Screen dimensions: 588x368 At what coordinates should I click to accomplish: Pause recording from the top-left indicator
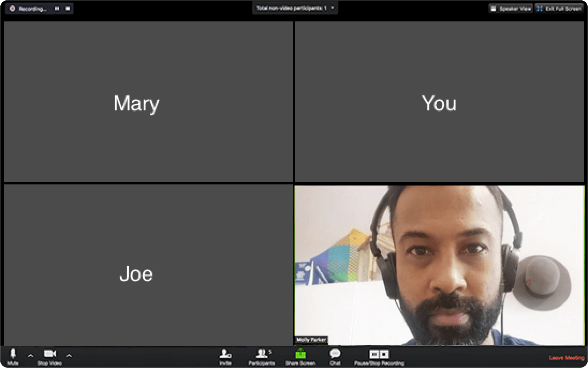pyautogui.click(x=57, y=9)
